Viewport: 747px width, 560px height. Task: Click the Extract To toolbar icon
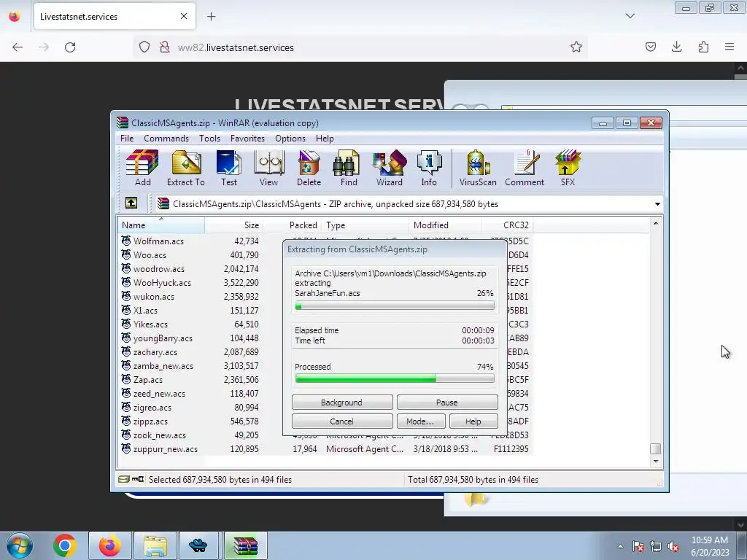[x=186, y=168]
